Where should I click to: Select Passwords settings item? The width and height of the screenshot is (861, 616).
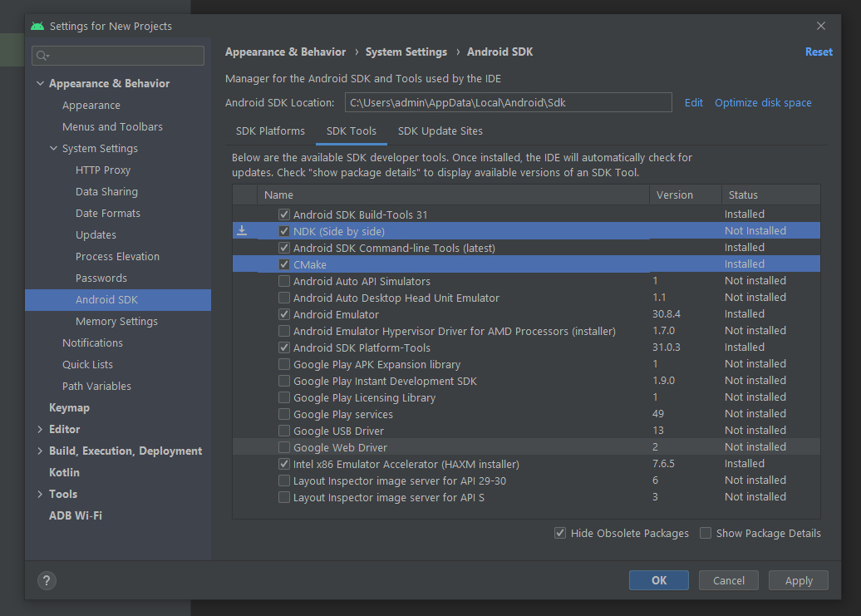pyautogui.click(x=101, y=278)
